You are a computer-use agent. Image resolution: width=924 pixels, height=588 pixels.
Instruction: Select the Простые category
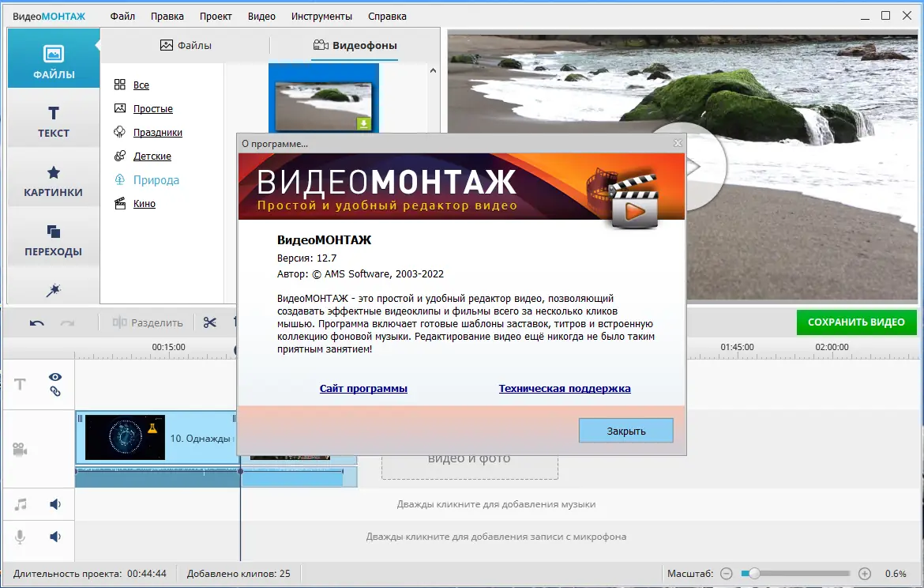(152, 108)
